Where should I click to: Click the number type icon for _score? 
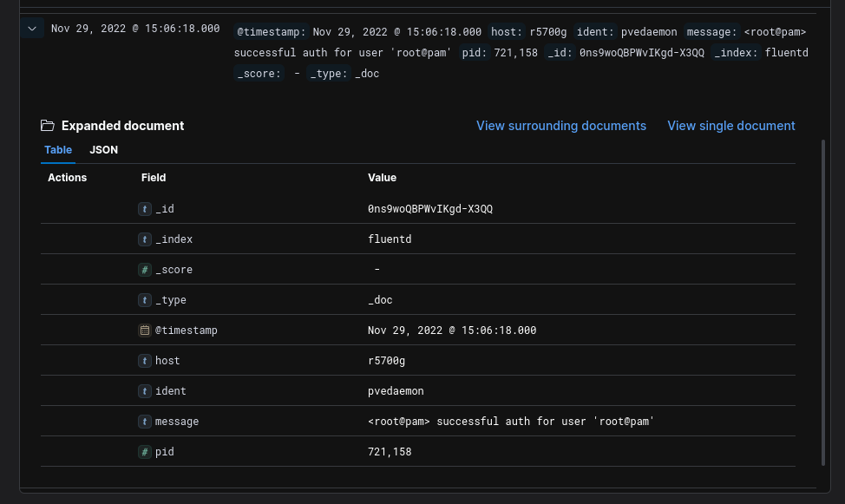click(x=145, y=270)
